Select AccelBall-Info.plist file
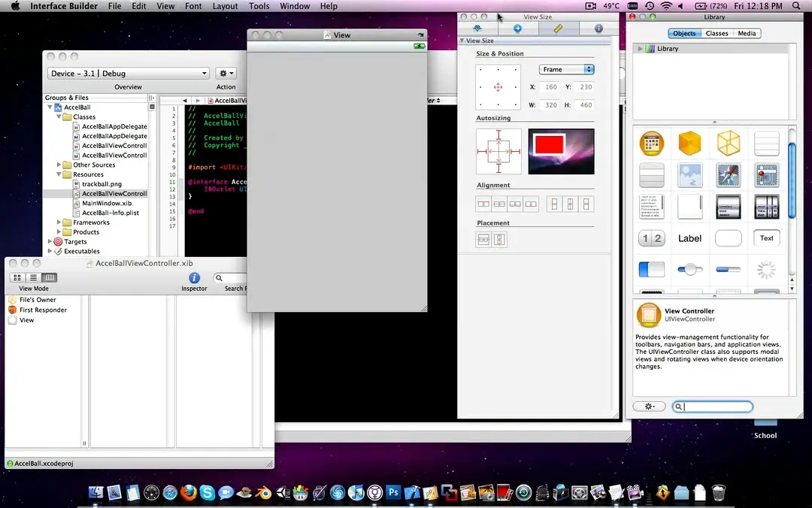The image size is (812, 508). pyautogui.click(x=111, y=213)
